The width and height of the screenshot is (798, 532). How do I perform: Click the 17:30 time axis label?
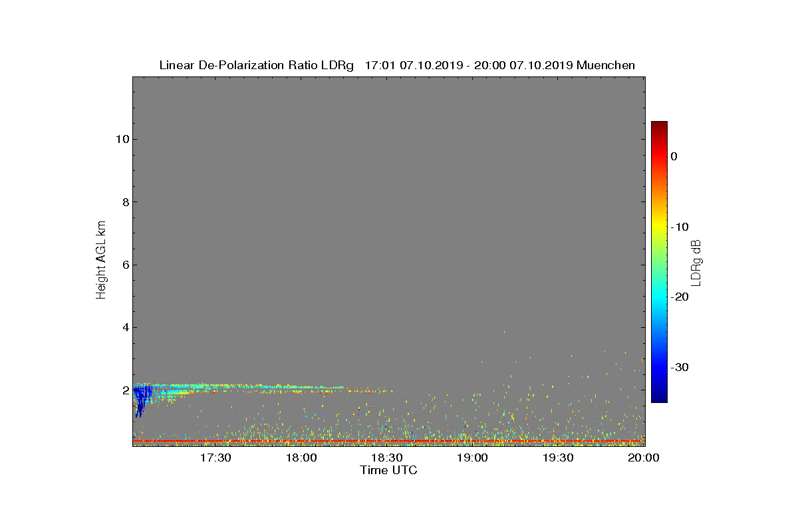[x=215, y=458]
